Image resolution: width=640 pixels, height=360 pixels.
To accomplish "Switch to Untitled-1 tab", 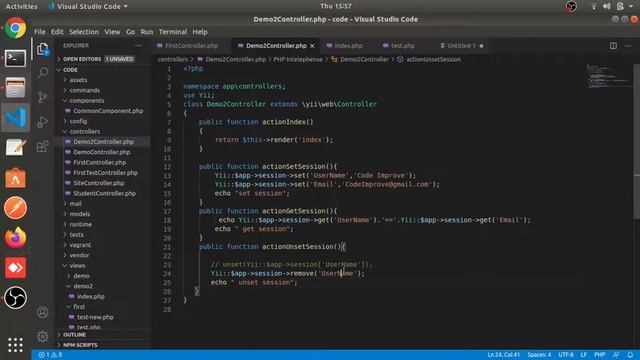I will [x=461, y=46].
